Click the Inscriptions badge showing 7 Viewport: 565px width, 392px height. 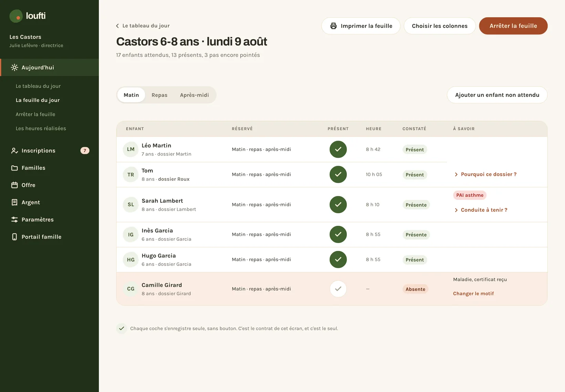click(x=85, y=151)
